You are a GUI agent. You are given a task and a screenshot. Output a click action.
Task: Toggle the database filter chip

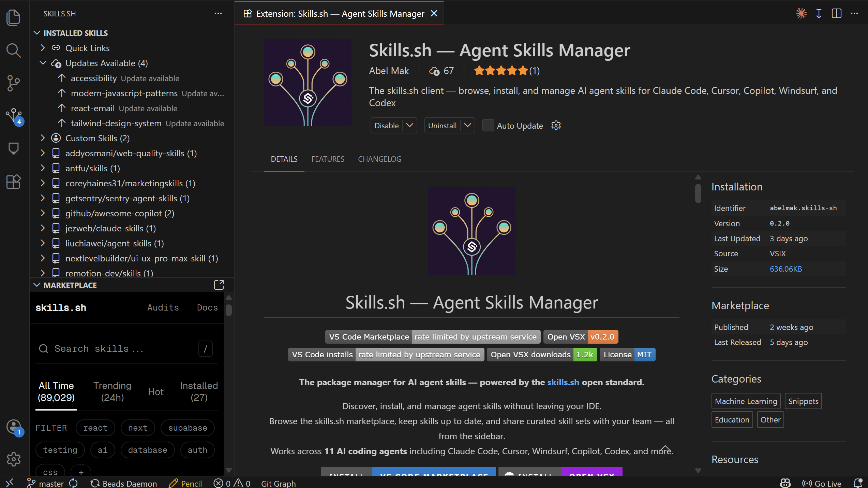click(148, 450)
